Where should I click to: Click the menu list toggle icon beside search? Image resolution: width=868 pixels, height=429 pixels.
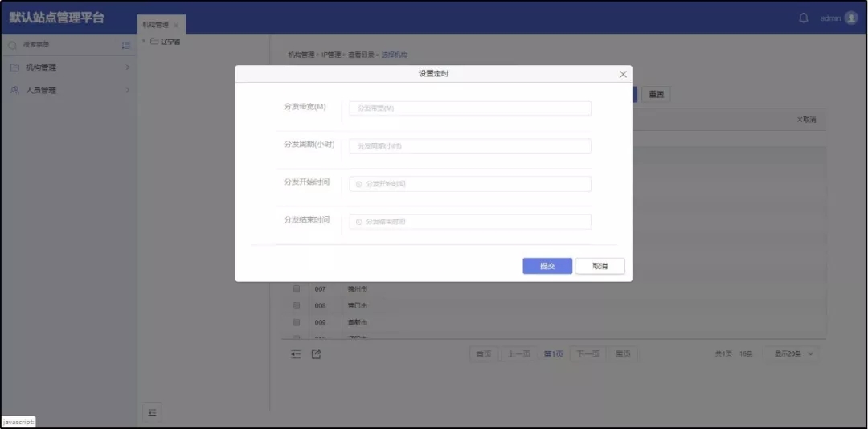[125, 45]
